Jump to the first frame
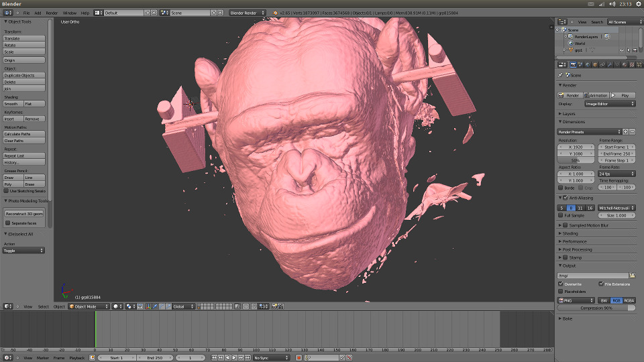 [x=214, y=357]
